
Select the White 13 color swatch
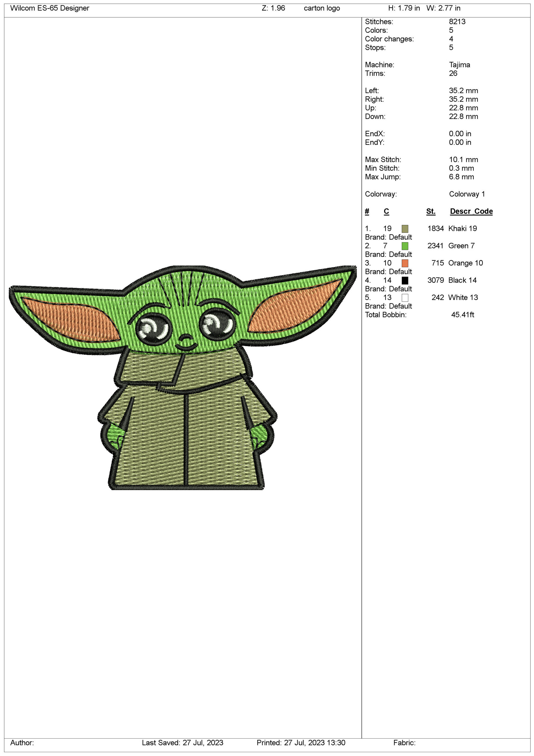coord(405,298)
